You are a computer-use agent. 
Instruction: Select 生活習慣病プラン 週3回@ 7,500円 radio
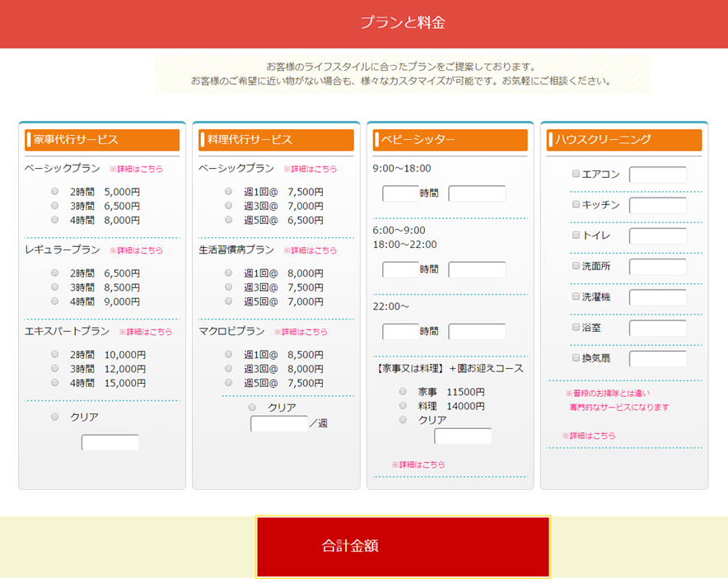pos(228,287)
